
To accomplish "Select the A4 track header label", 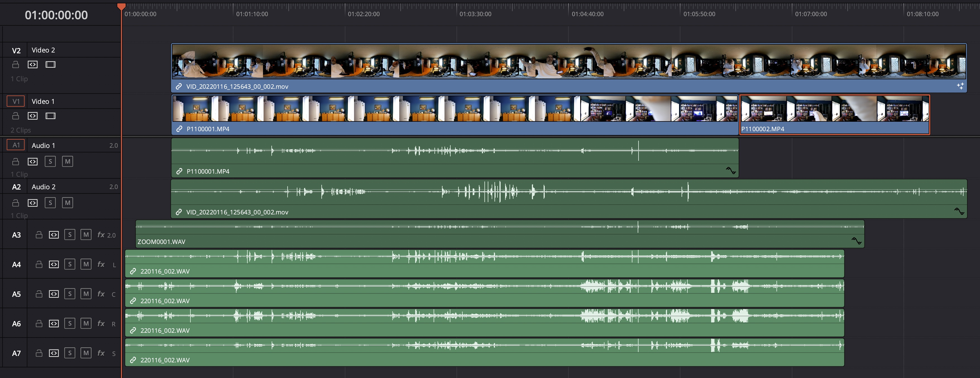I will 16,265.
